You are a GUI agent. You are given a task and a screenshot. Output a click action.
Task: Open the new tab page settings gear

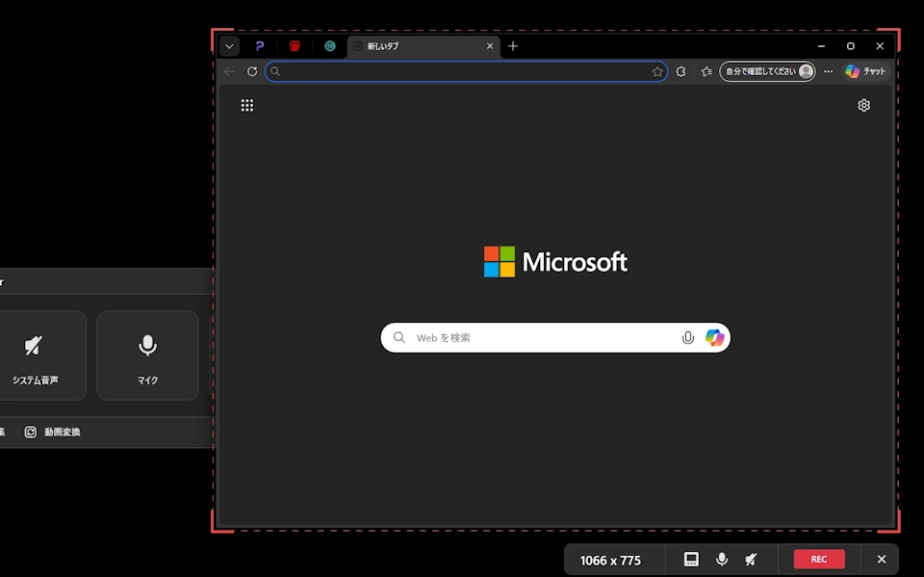tap(863, 105)
